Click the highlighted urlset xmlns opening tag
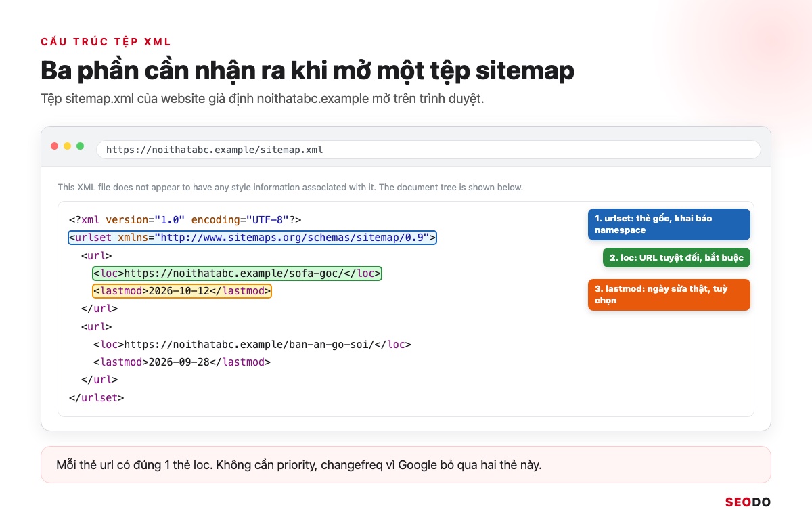Viewport: 812px width, 524px height. (252, 238)
